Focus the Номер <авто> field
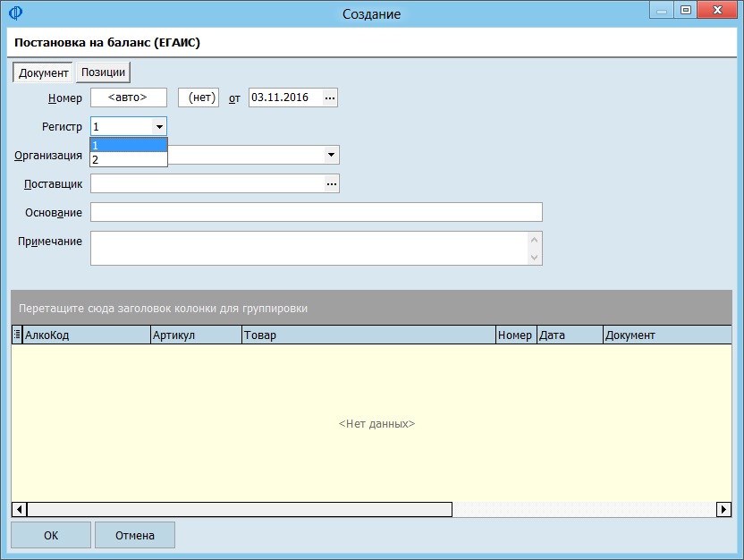Screen dimensions: 744x560 click(129, 98)
